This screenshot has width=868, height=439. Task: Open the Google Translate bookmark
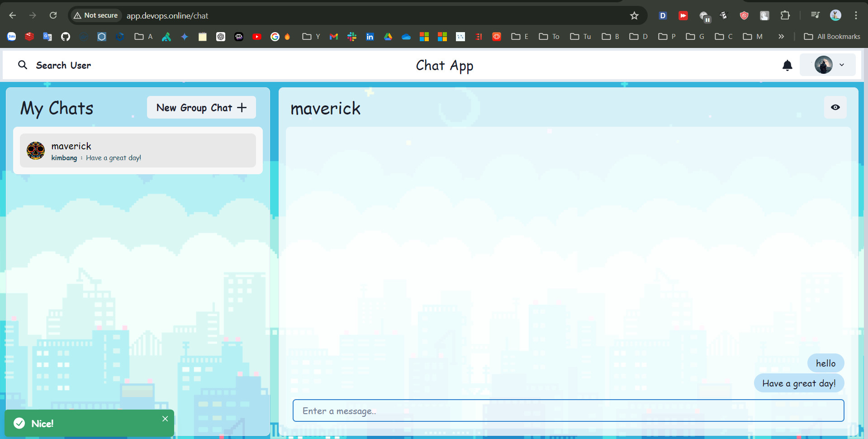(47, 37)
